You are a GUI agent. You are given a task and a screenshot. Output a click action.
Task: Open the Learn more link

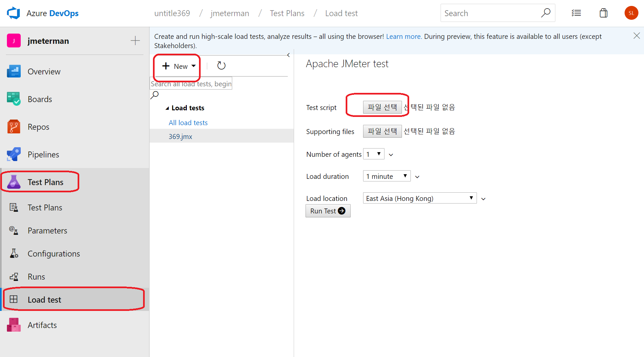click(x=404, y=36)
